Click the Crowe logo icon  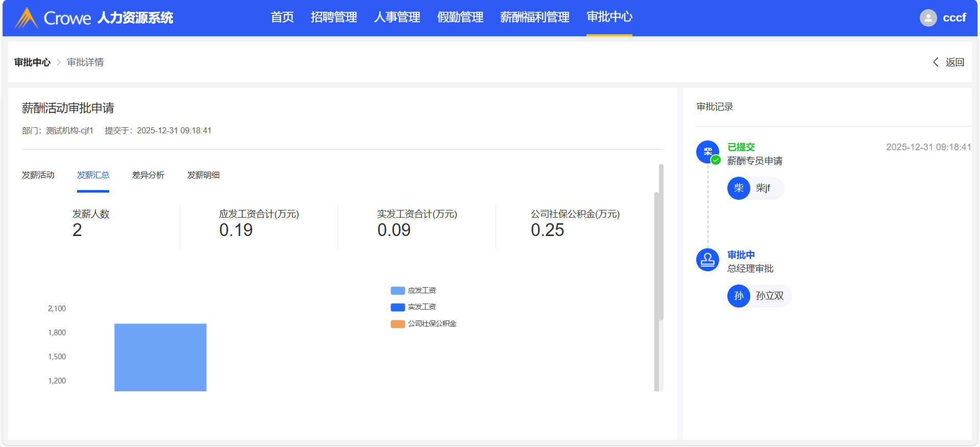[26, 18]
